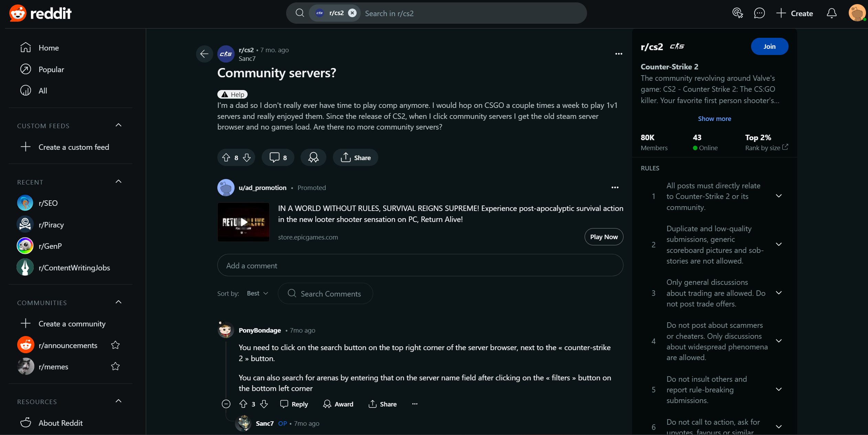868x435 pixels.
Task: Give an award to the post
Action: [x=313, y=158]
